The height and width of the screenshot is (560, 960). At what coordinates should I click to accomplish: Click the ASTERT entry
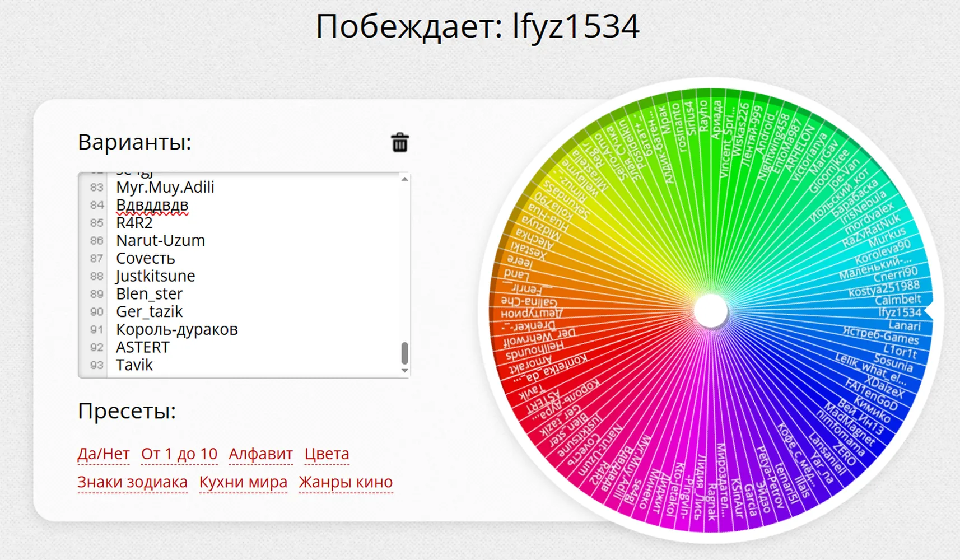coord(143,347)
